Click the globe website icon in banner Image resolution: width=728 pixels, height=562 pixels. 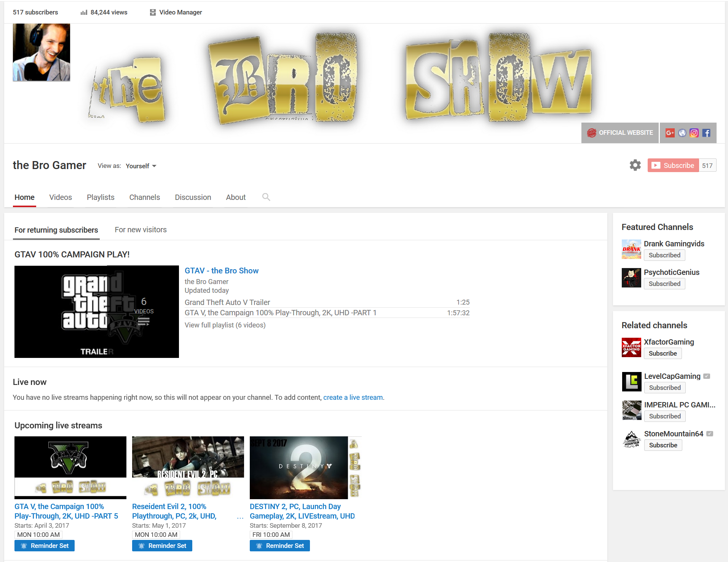point(682,133)
